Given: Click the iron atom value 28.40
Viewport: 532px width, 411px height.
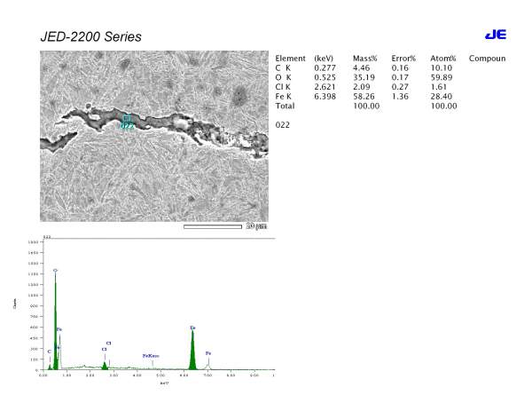Looking at the screenshot, I should [x=442, y=97].
